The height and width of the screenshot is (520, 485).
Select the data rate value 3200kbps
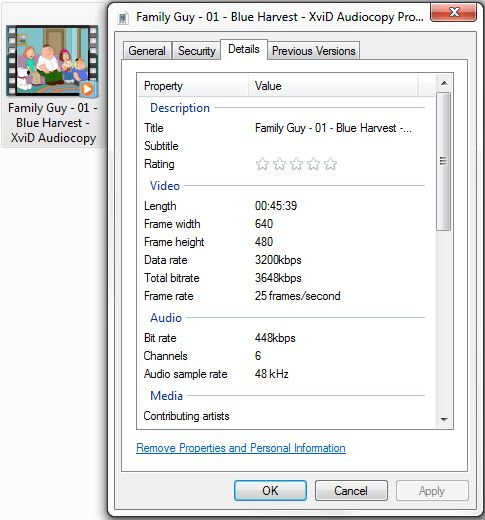pos(278,260)
